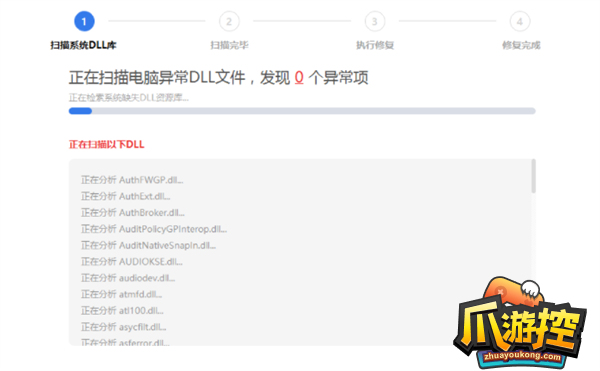Select the AuditNativeSnapIn.dll row
This screenshot has height=371, width=600.
[148, 245]
